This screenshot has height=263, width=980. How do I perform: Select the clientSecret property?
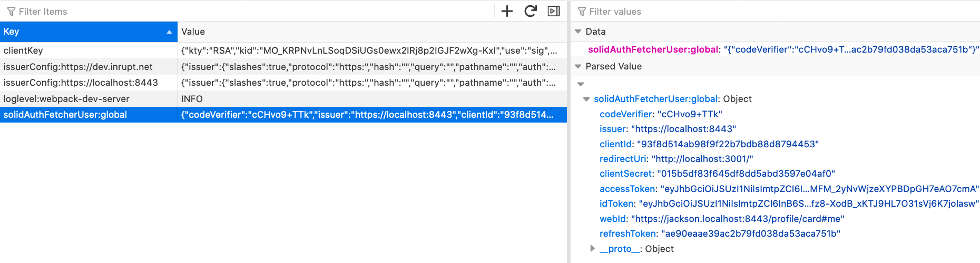pyautogui.click(x=626, y=174)
